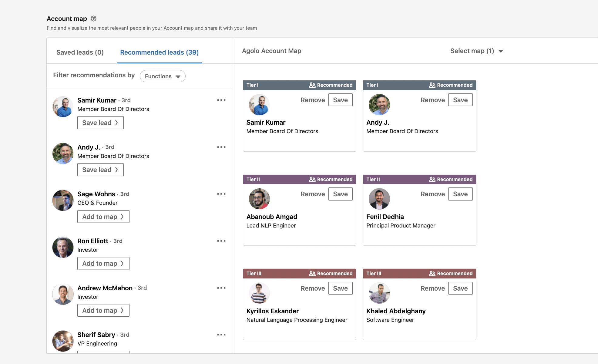Open Sherif Sabry name link
Screen dimensions: 598x364
click(96, 335)
